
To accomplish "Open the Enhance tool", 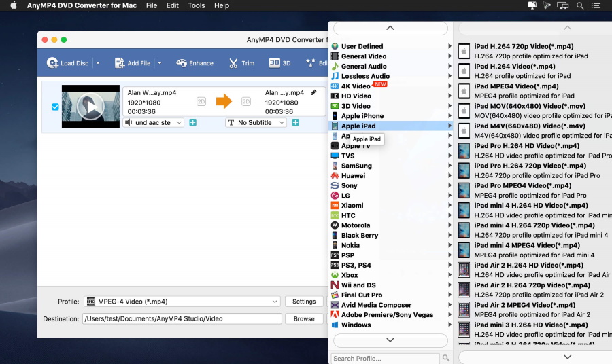I will [x=194, y=62].
